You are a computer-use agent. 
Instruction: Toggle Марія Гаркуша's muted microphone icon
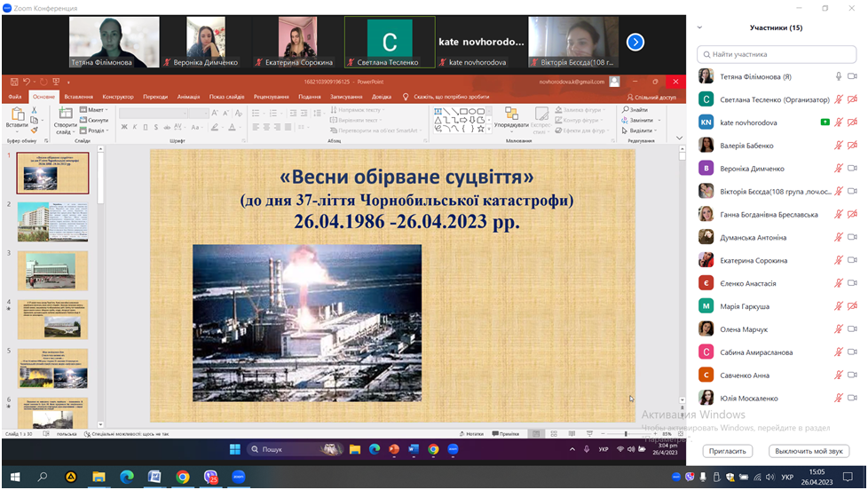click(x=838, y=306)
